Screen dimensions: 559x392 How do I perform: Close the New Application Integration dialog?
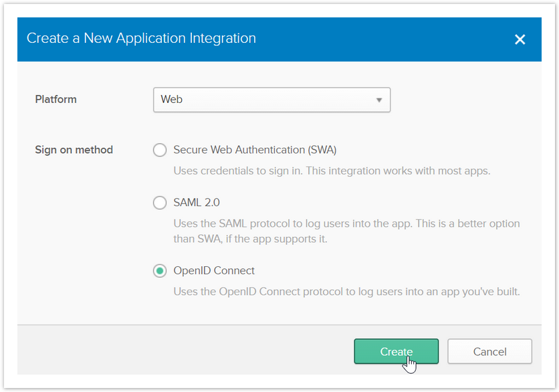pyautogui.click(x=520, y=39)
